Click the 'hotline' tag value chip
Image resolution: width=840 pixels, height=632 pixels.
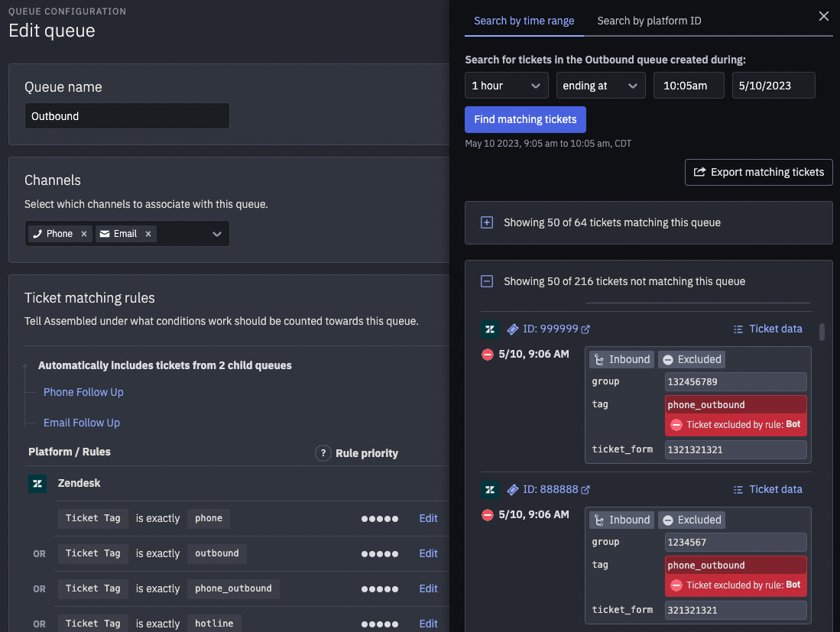pos(214,624)
